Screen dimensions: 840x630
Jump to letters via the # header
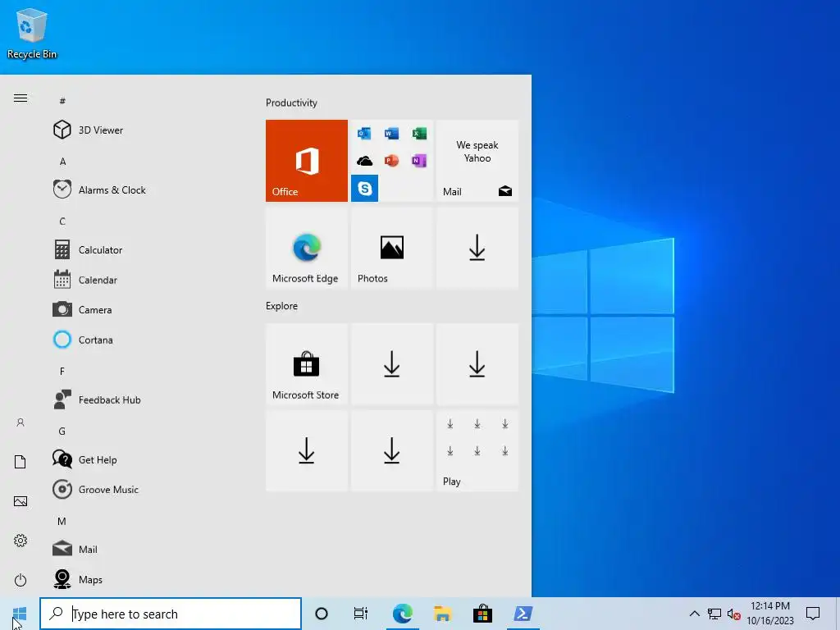click(x=62, y=101)
